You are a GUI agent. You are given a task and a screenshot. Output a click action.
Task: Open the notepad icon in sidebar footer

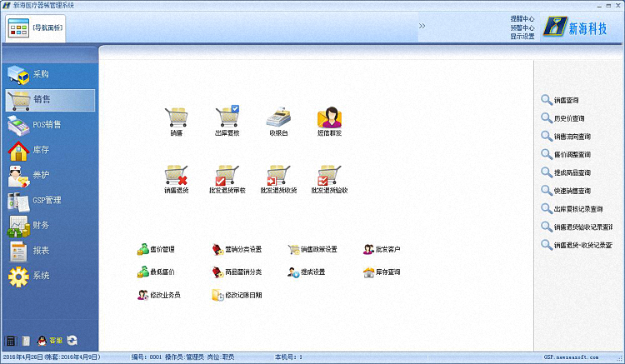pyautogui.click(x=26, y=341)
